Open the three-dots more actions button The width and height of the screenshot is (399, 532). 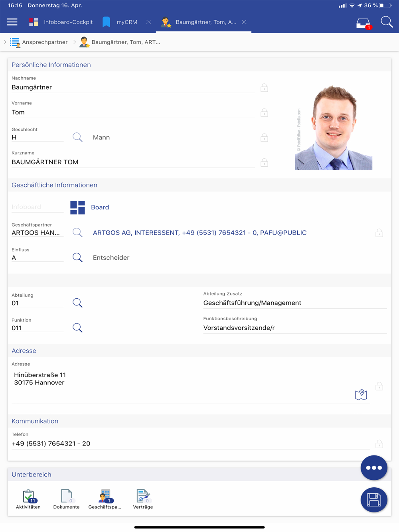coord(374,467)
